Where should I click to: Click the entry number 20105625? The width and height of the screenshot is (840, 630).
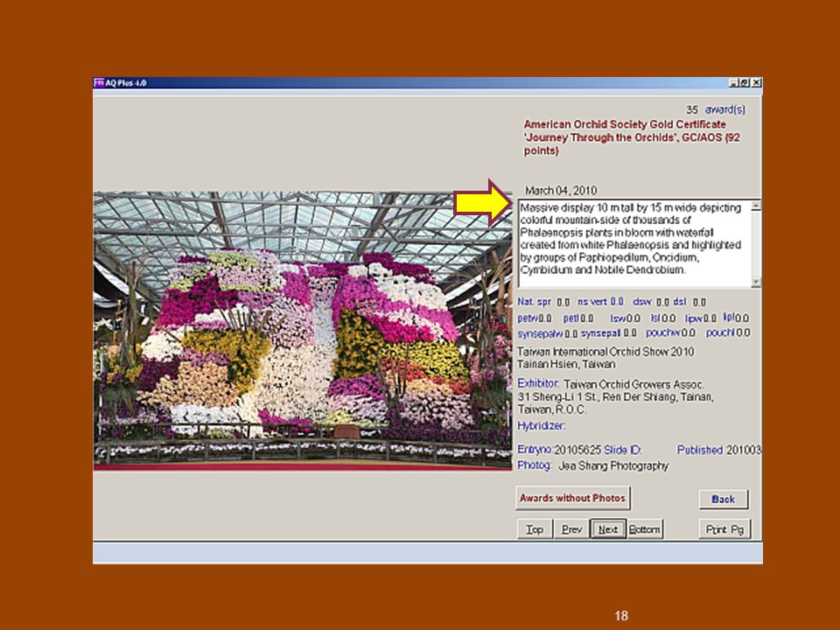click(577, 450)
